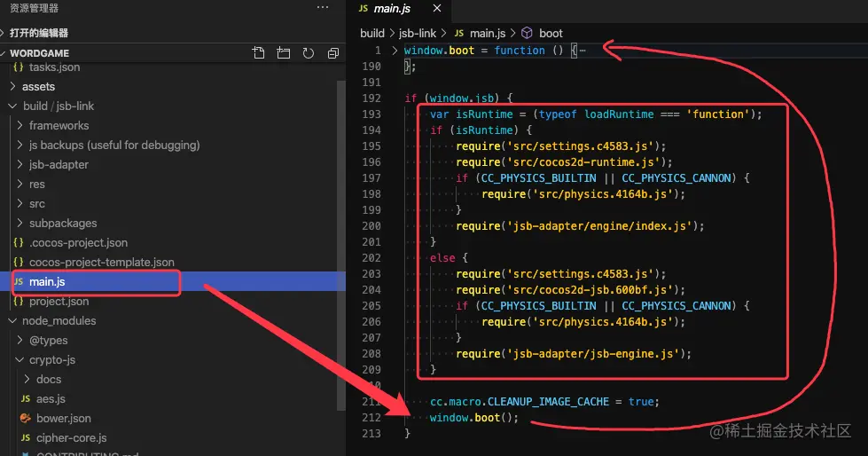Expand the jsb-adapter folder
This screenshot has height=456, width=868.
(59, 164)
